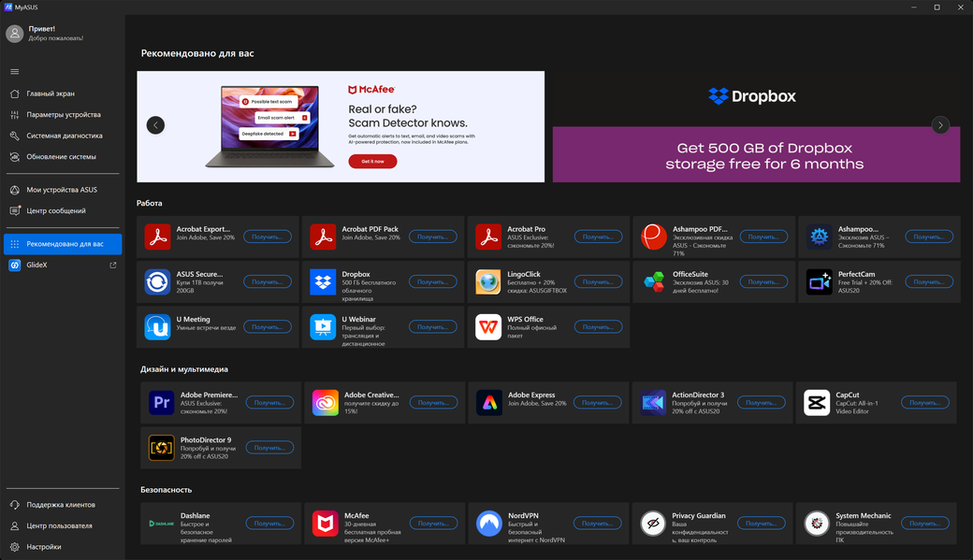This screenshot has height=560, width=973.
Task: Click McAfee banner Get it now button
Action: 372,161
